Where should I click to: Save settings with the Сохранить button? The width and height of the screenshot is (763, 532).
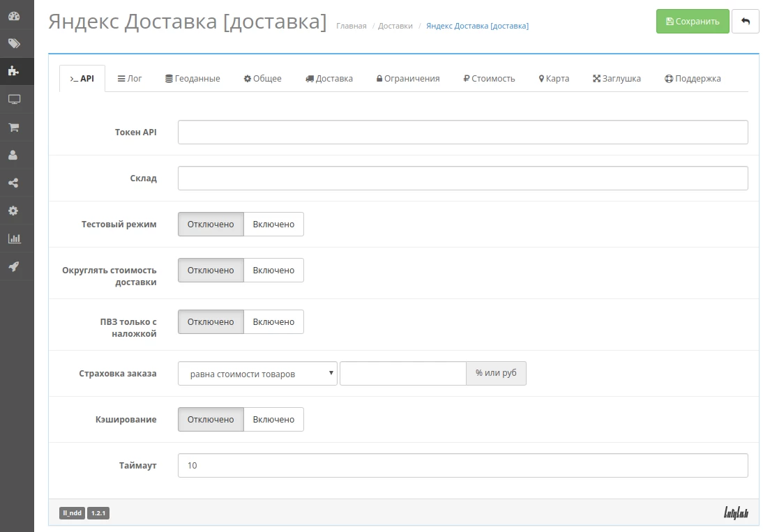click(x=693, y=22)
